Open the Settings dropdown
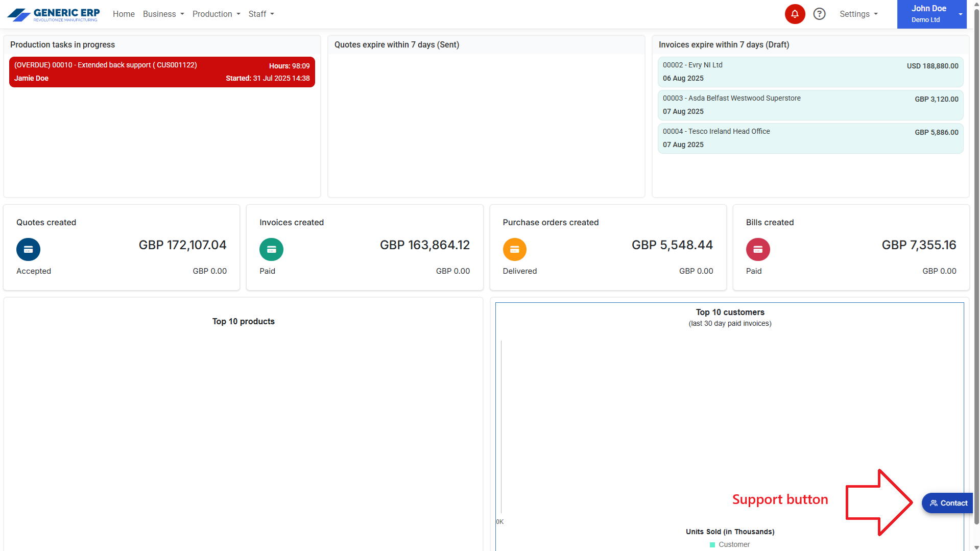Screen dimensions: 980x551 (858, 14)
